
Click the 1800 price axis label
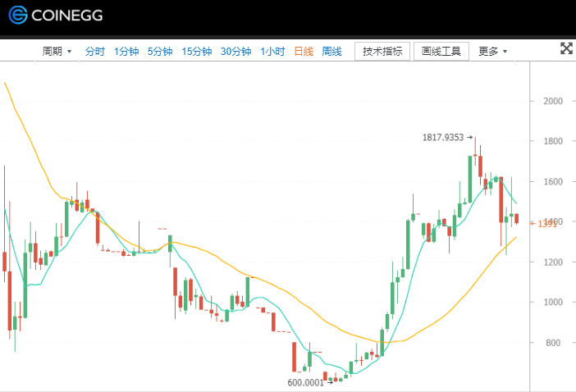click(553, 141)
